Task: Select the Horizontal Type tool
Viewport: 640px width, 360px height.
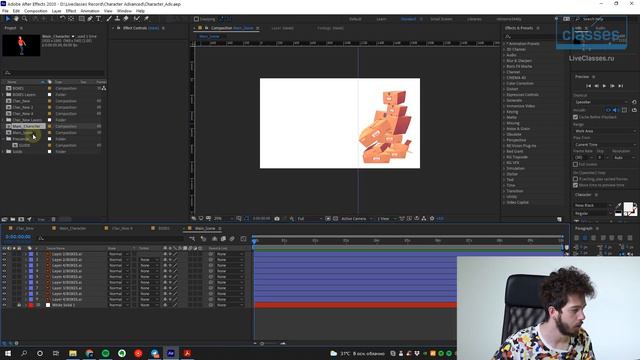Action: coord(98,19)
